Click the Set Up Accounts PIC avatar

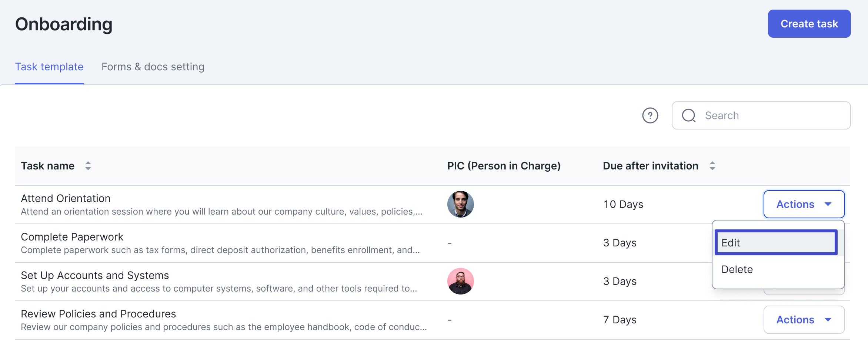(x=460, y=281)
